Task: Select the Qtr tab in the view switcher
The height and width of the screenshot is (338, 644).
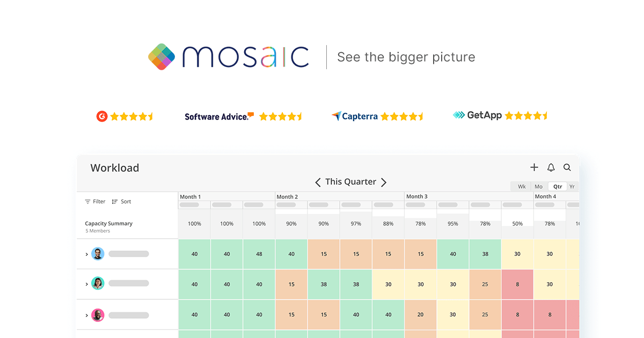Action: [x=557, y=186]
